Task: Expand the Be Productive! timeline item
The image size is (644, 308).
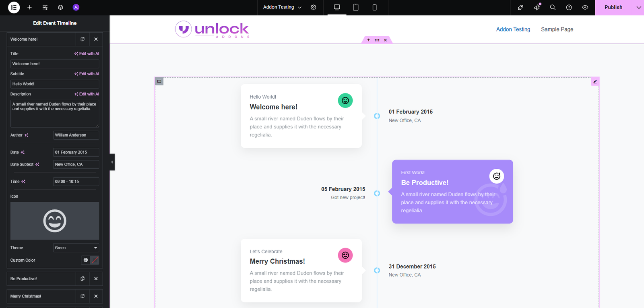Action: [40, 279]
